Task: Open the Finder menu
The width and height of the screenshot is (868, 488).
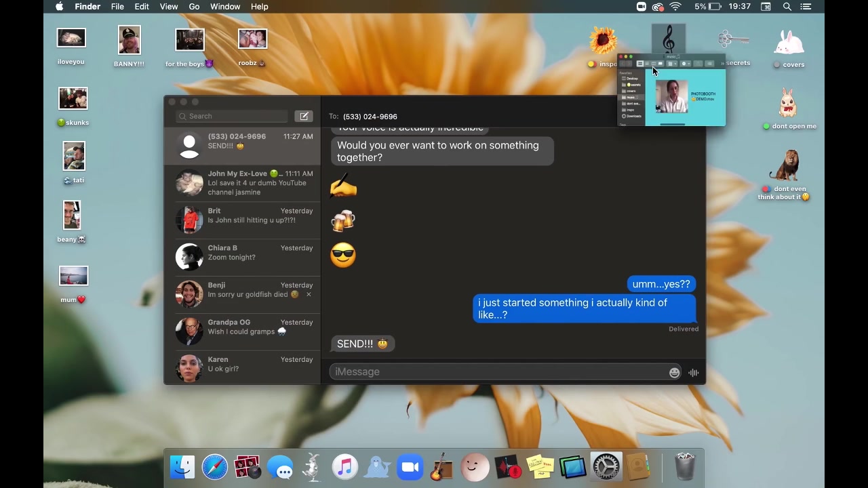Action: point(87,7)
